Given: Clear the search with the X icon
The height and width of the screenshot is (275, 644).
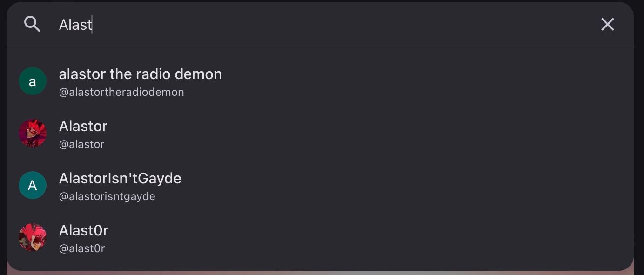Looking at the screenshot, I should (607, 24).
